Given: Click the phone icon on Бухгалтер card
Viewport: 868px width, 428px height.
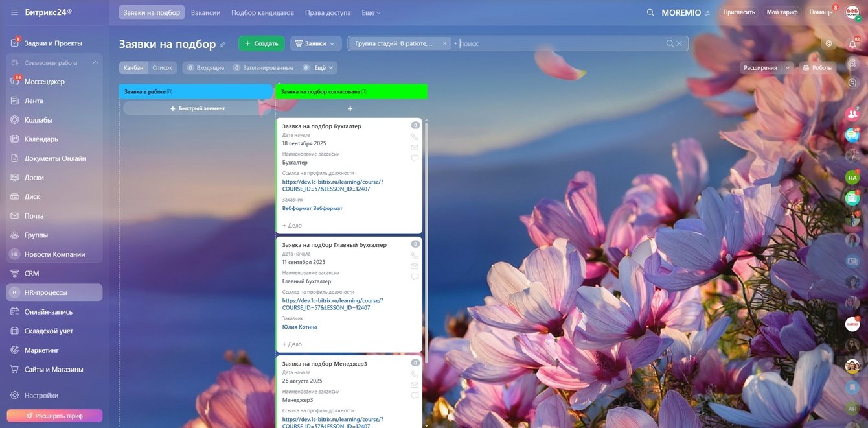Looking at the screenshot, I should [x=415, y=137].
